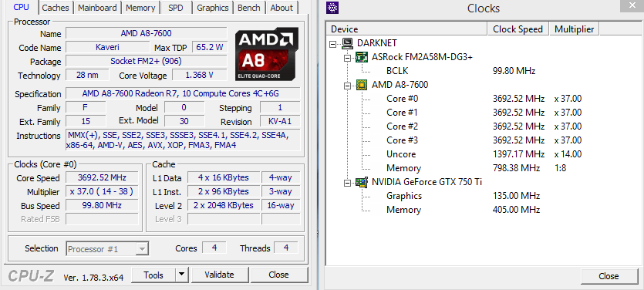Click the AMD A8-7600 processor chip icon
This screenshot has height=290, width=644.
pyautogui.click(x=362, y=85)
